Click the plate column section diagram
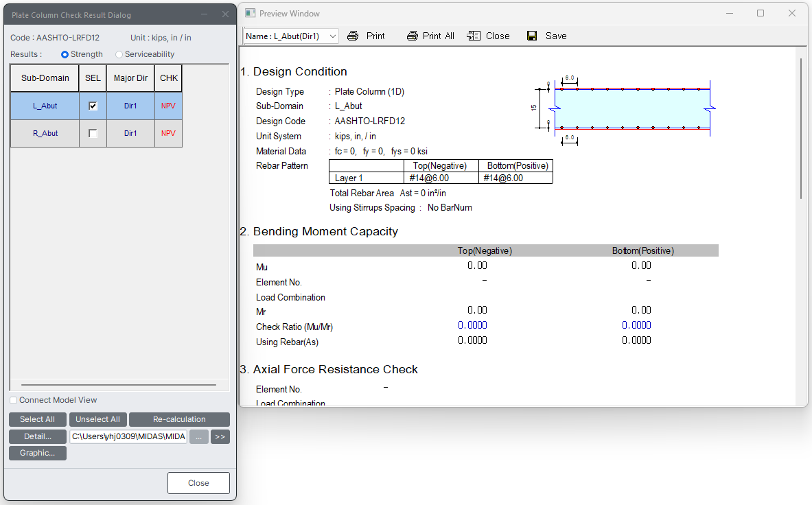This screenshot has height=505, width=812. (623, 109)
